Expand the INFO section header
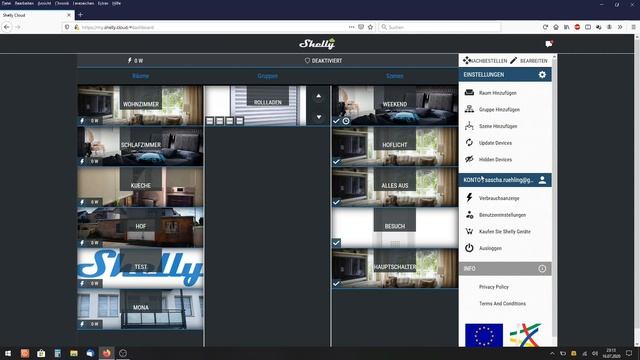The image size is (640, 360). point(505,269)
